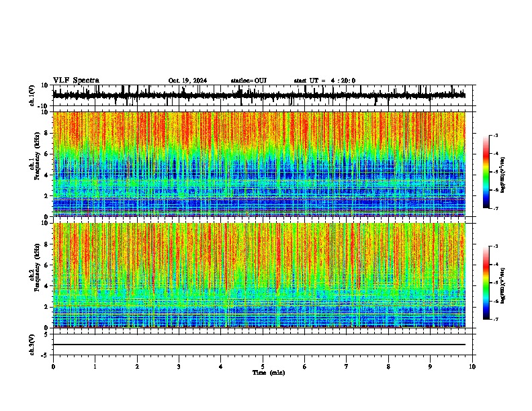Image resolution: width=532 pixels, height=411 pixels.
Task: Click tick label "6" on the Time axis
Action: point(305,367)
